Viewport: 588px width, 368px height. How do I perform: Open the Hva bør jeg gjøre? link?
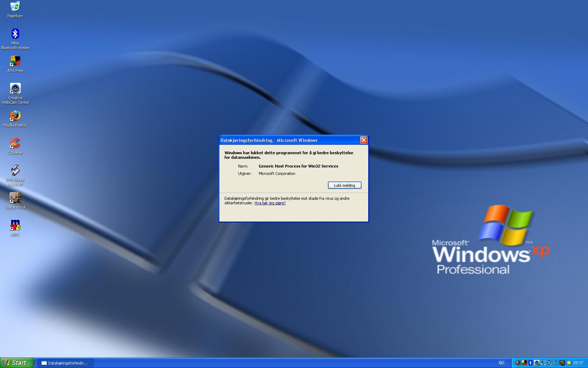click(270, 203)
